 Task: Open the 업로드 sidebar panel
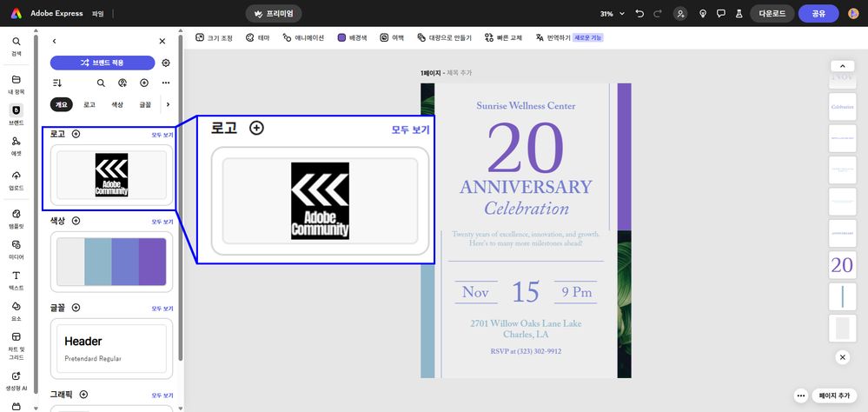click(16, 181)
